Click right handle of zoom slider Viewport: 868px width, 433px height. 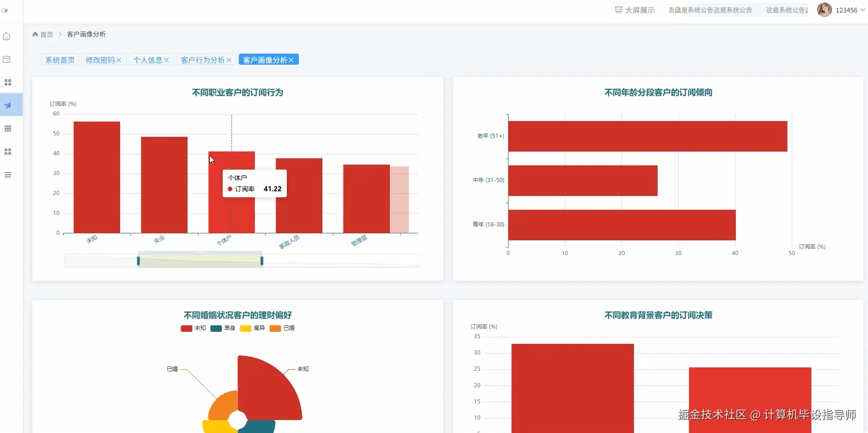(x=262, y=261)
